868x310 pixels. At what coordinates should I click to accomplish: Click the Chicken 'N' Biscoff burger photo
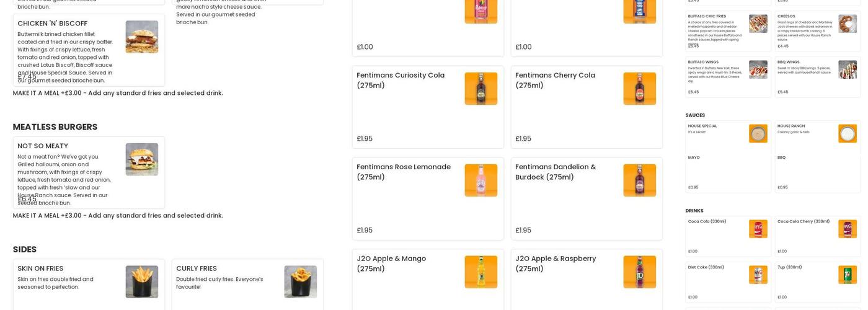click(x=141, y=37)
